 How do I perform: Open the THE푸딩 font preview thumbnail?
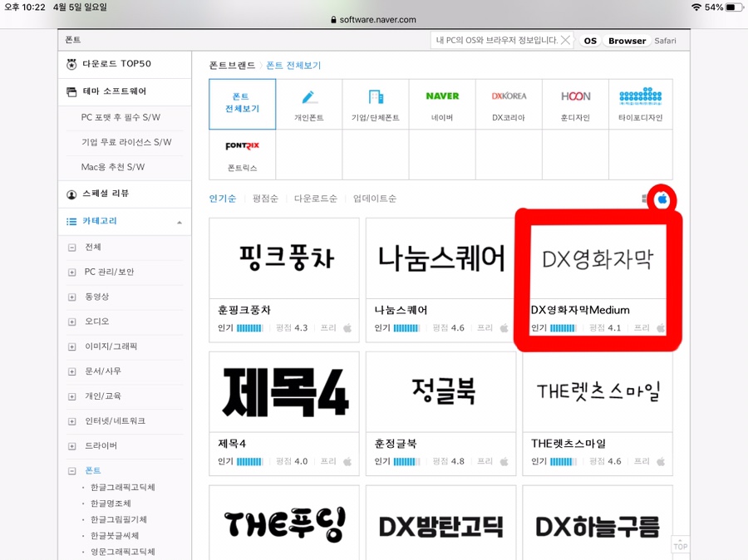click(x=284, y=523)
